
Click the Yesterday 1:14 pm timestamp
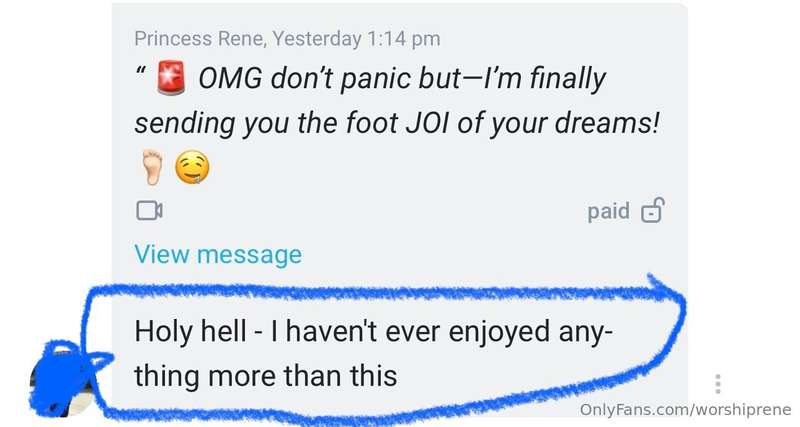356,38
